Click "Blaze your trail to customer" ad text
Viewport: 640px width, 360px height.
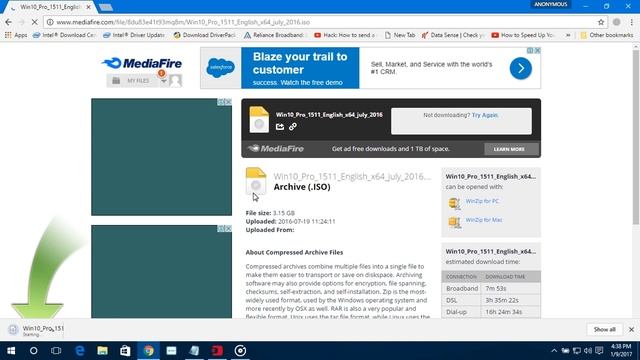pyautogui.click(x=300, y=63)
